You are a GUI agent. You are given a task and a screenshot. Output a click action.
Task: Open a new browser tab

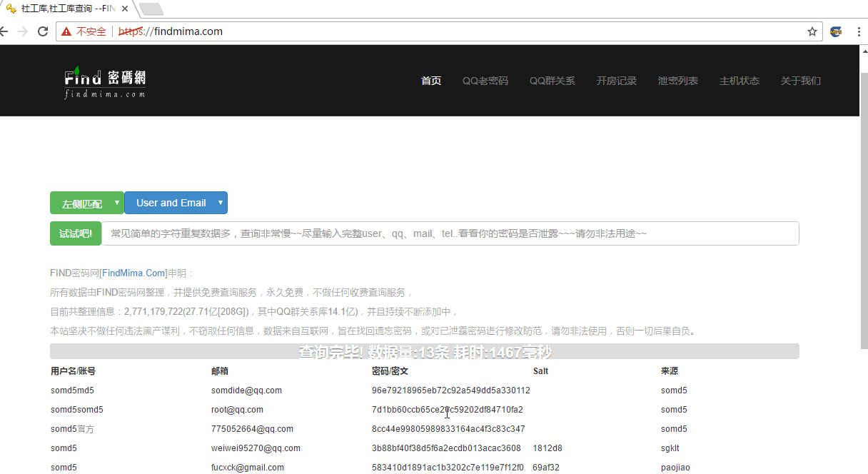pyautogui.click(x=151, y=9)
